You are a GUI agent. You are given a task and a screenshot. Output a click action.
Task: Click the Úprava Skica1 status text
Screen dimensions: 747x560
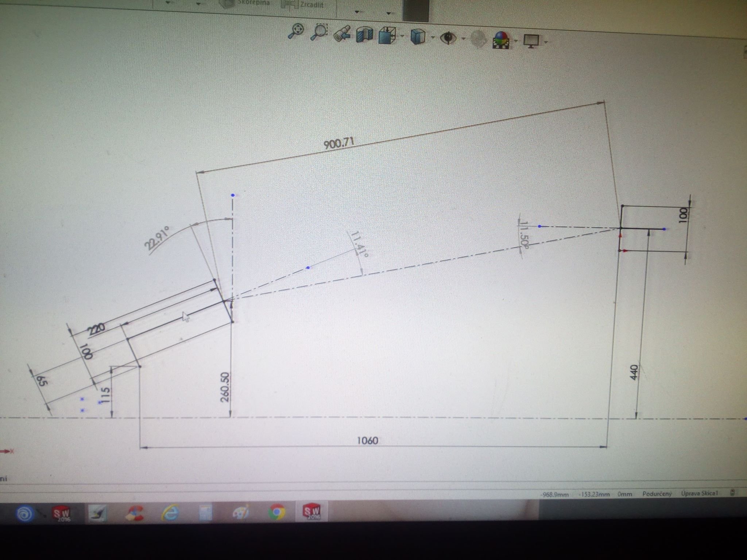point(699,493)
